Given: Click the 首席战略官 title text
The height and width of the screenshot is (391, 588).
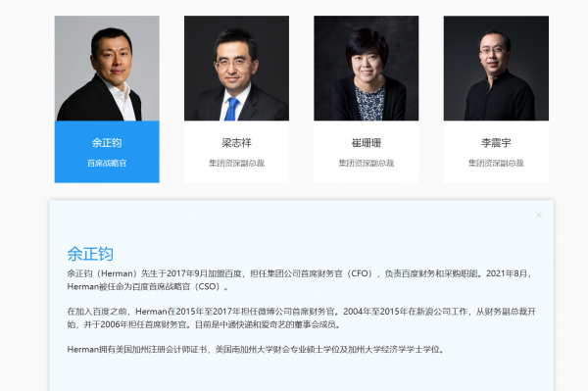Looking at the screenshot, I should [107, 163].
